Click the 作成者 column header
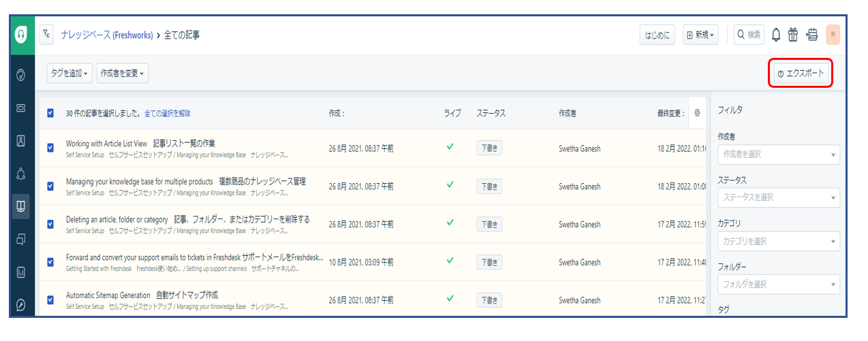The image size is (868, 341). pos(568,114)
